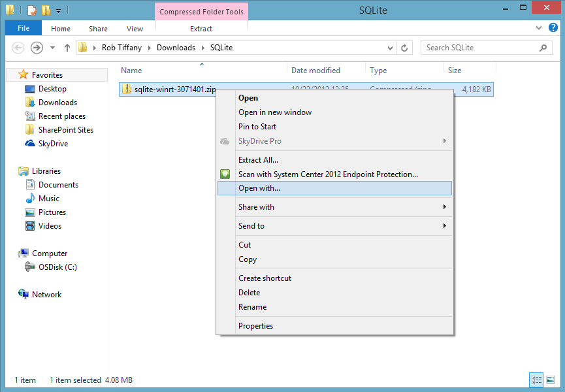
Task: Choose Copy from the context menu
Action: click(x=334, y=259)
